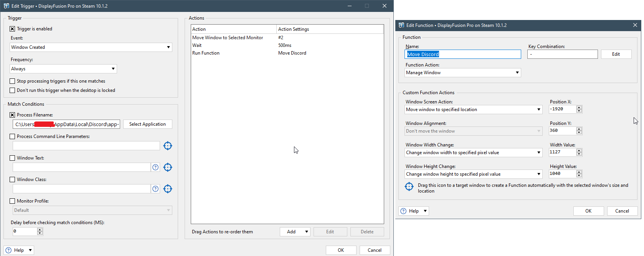Enable 'Stop processing triggers if this one matches'
Image resolution: width=644 pixels, height=256 pixels.
coord(12,81)
